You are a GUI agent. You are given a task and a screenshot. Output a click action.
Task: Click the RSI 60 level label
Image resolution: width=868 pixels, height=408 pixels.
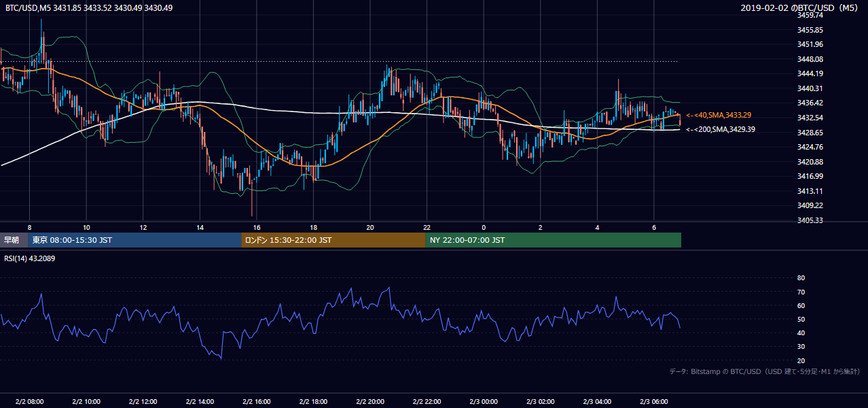(x=801, y=305)
